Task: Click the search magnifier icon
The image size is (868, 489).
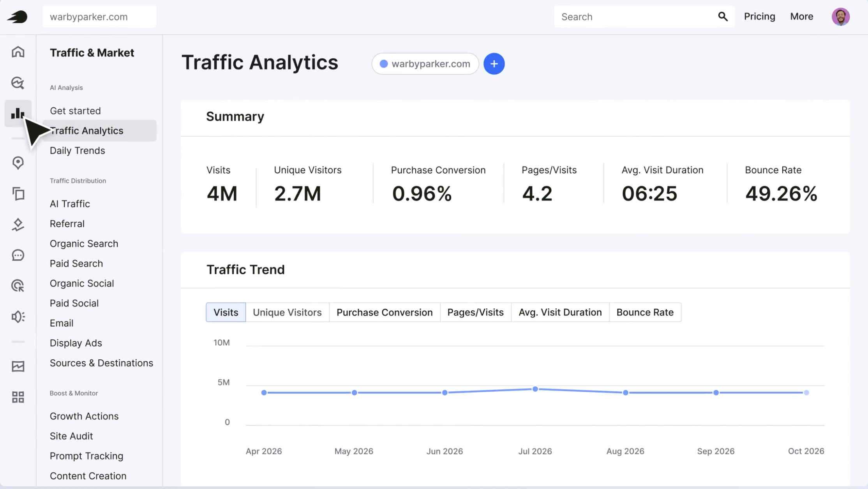Action: coord(723,17)
